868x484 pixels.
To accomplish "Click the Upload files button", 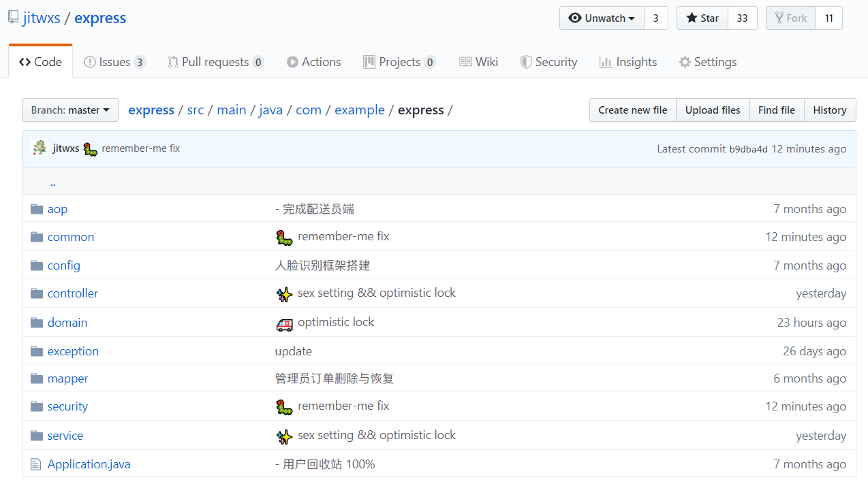I will 713,110.
